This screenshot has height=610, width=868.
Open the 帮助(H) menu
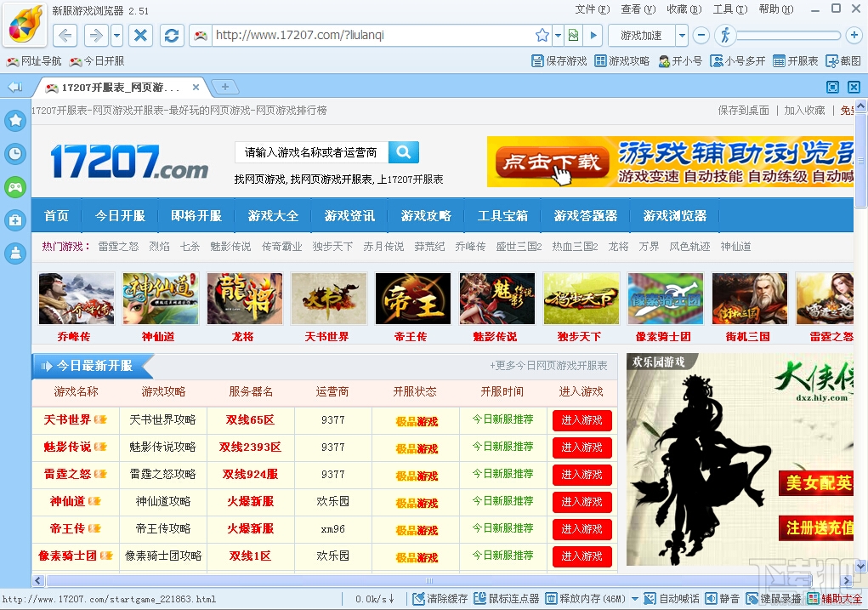coord(776,9)
